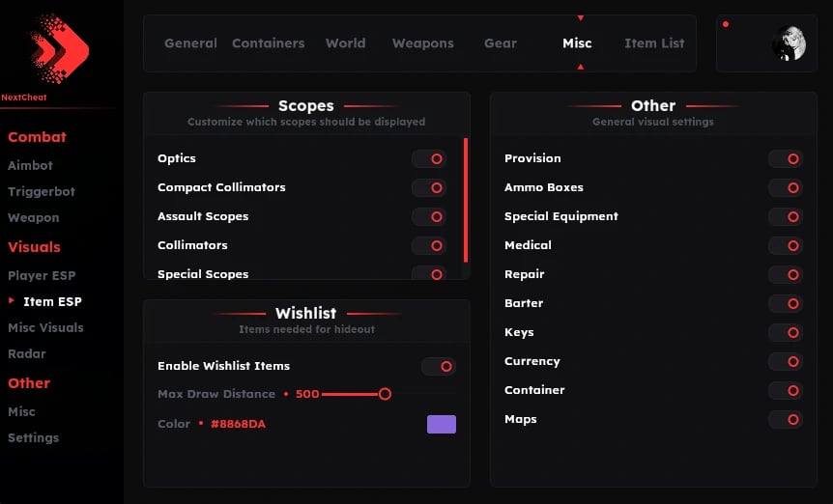The width and height of the screenshot is (833, 504).
Task: Click the NextCheat logo icon
Action: (x=58, y=48)
